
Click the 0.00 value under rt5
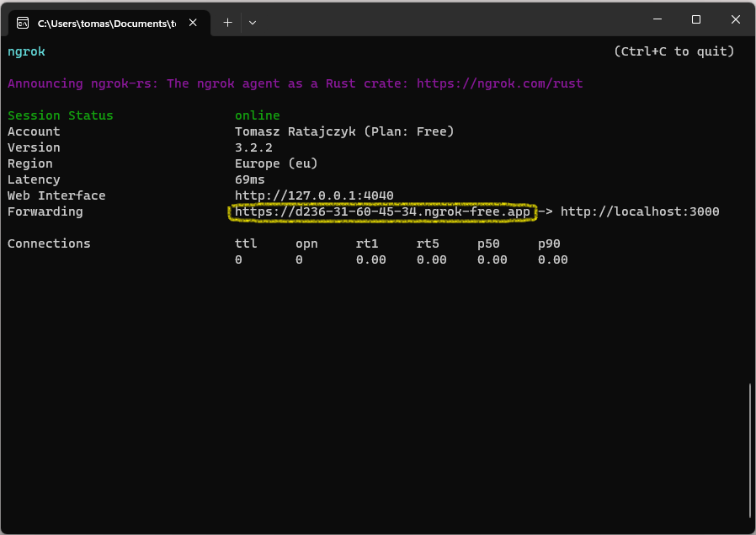pos(432,260)
